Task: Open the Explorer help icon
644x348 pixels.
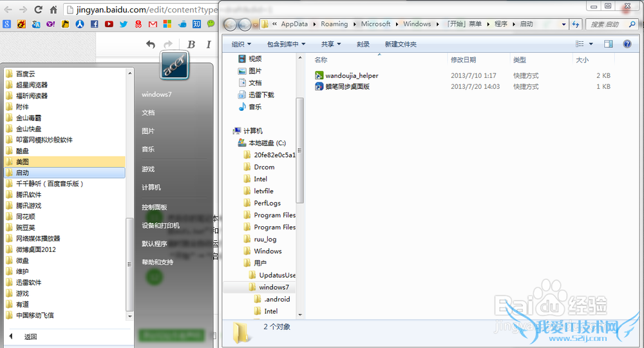Action: coord(627,44)
